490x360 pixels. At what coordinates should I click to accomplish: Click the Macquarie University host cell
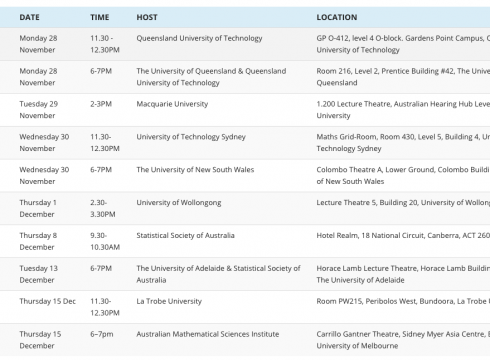pos(172,104)
